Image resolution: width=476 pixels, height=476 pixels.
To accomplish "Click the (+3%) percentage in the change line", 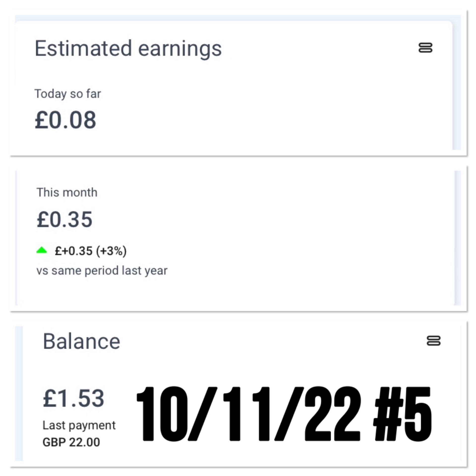I will coord(111,251).
